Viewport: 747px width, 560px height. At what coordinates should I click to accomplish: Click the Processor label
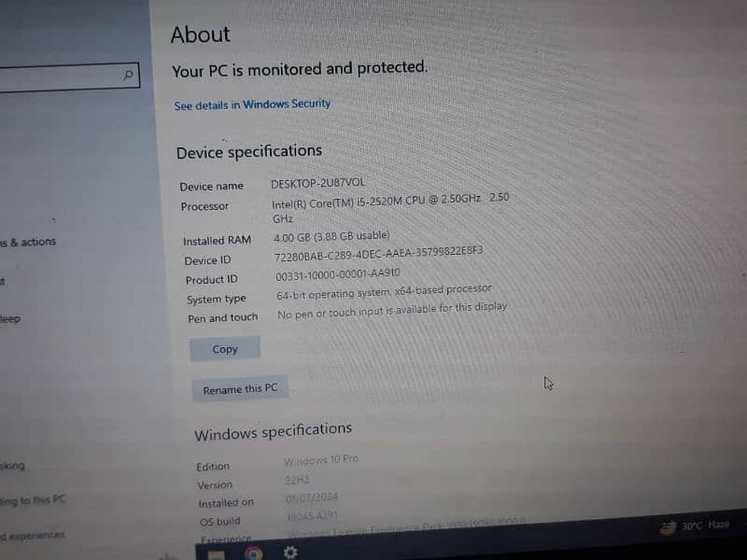(204, 206)
